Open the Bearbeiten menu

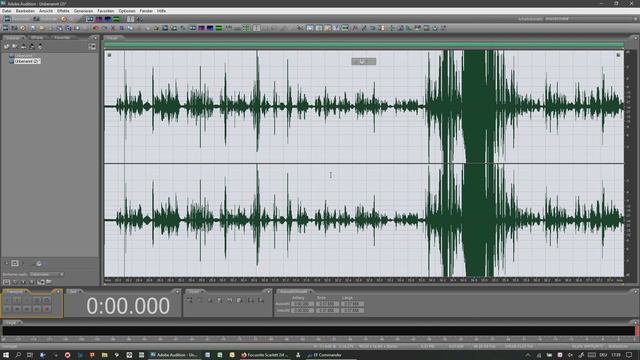coord(25,11)
